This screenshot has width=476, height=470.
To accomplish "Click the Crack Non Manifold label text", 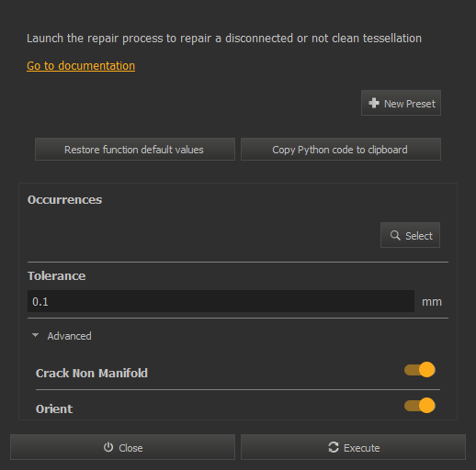I will (x=92, y=374).
